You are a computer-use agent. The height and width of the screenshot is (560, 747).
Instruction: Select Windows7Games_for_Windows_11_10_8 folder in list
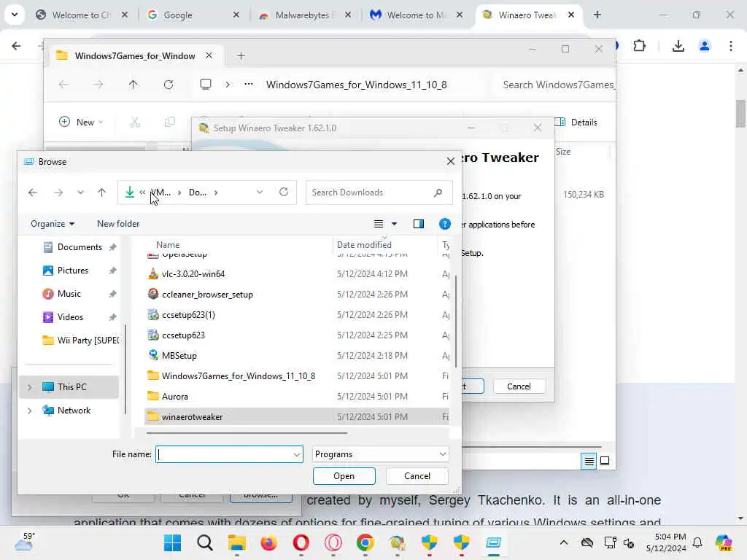click(239, 376)
